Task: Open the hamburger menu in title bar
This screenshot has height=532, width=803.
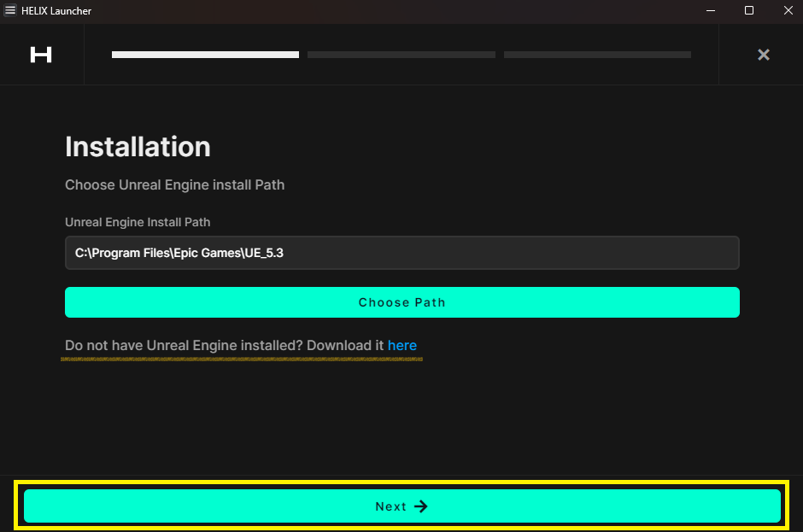Action: [x=10, y=10]
